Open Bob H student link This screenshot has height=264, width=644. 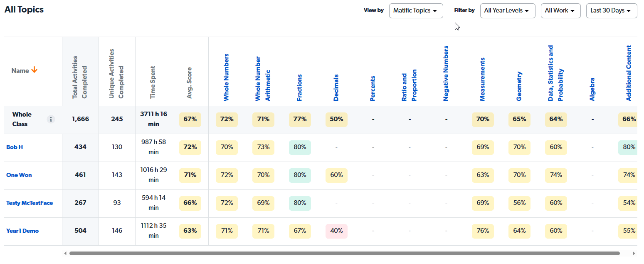pyautogui.click(x=15, y=147)
